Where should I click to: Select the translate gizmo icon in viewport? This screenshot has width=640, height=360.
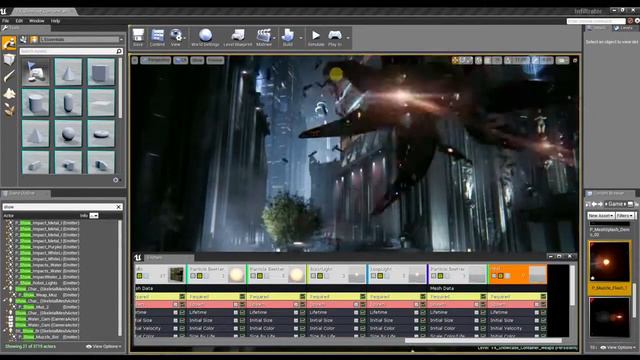[x=455, y=60]
